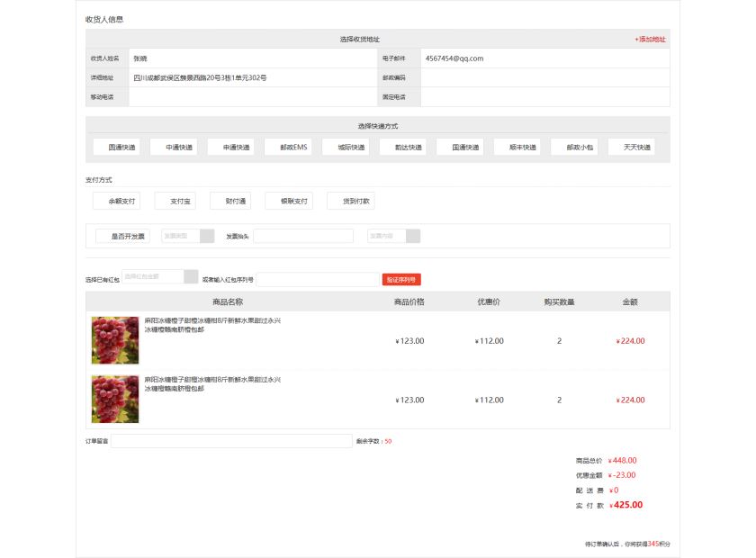Select 邮政小包 delivery option

click(x=574, y=147)
